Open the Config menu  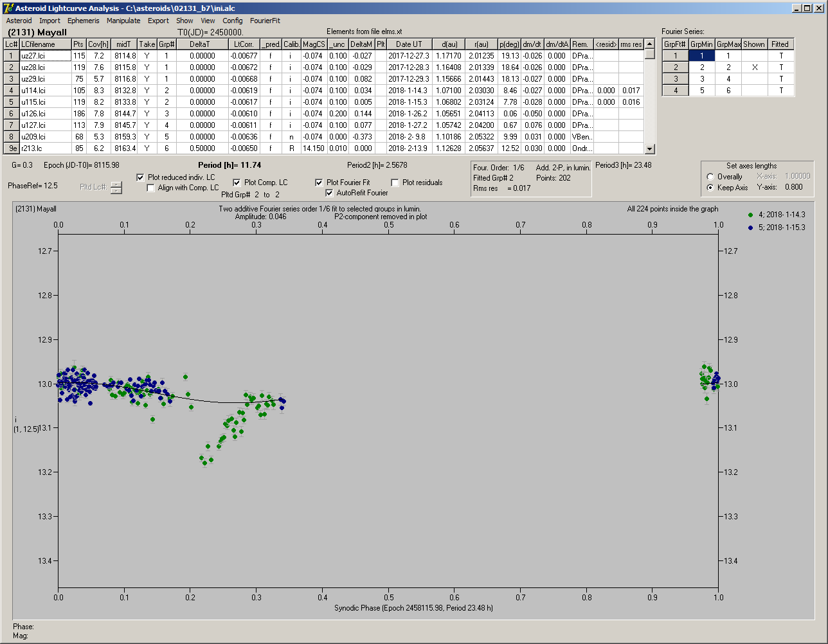233,21
